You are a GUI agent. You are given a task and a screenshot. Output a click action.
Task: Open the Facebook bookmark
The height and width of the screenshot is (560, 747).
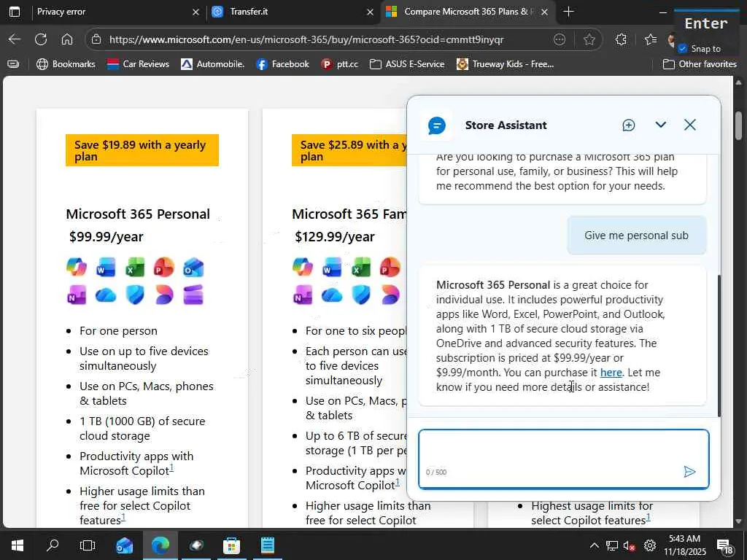tap(282, 64)
